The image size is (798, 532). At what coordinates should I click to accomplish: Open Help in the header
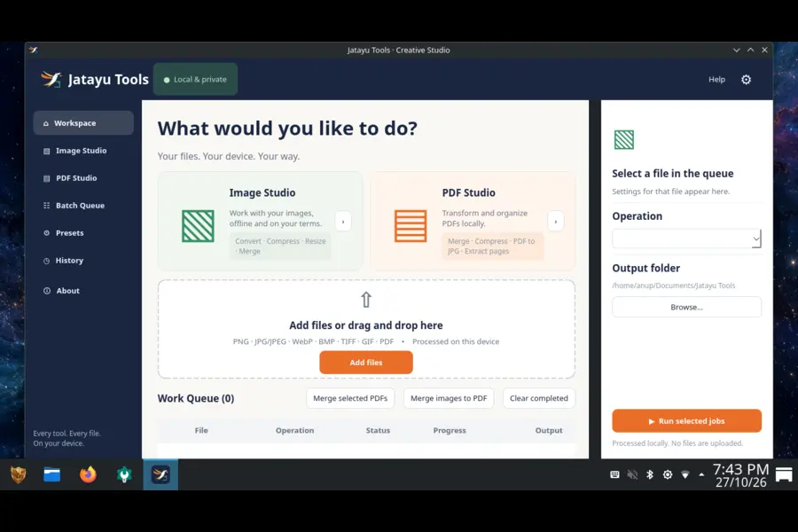(716, 80)
